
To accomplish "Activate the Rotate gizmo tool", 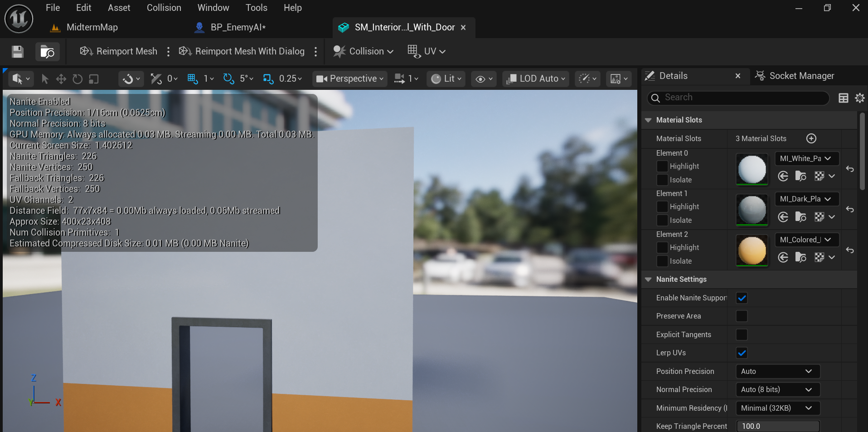I will point(78,79).
